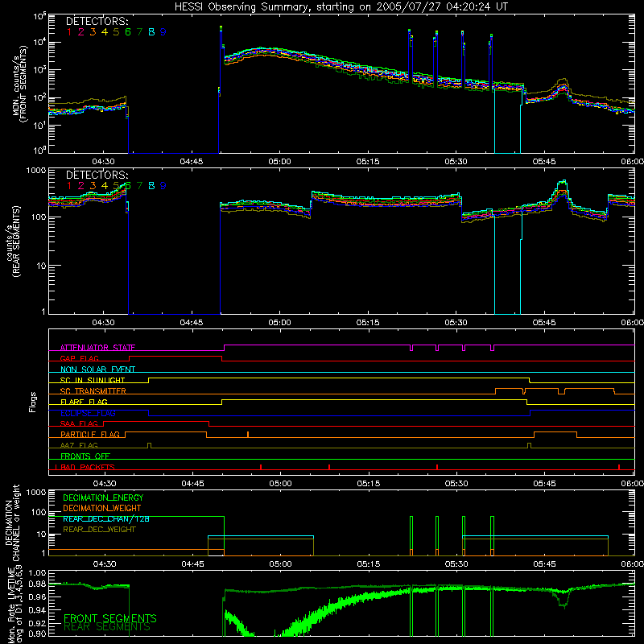Select cyan detector 8 in rear segments legend
Screen dimensions: 644x644
(x=151, y=186)
